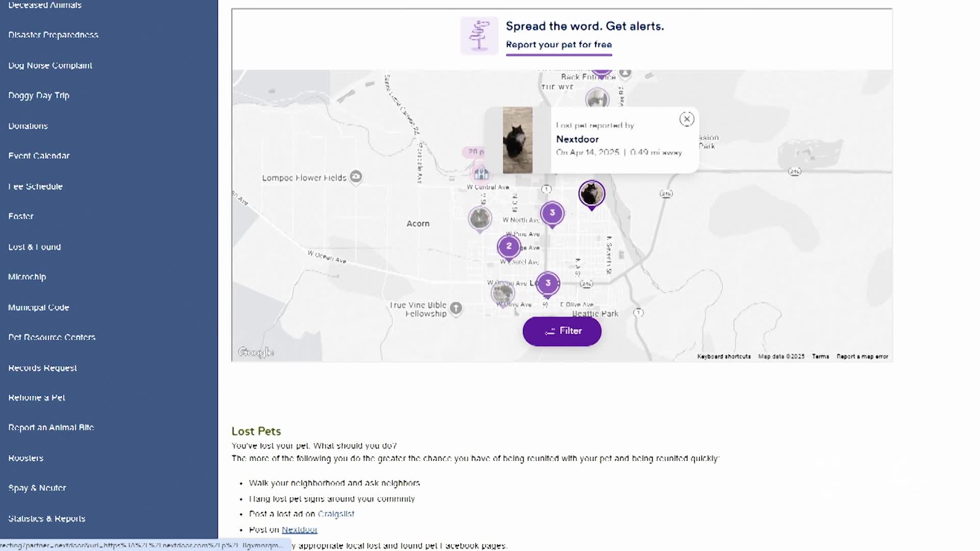Close the Nextdoor lost pet popup
Screen dimensions: 980x551
pyautogui.click(x=687, y=119)
